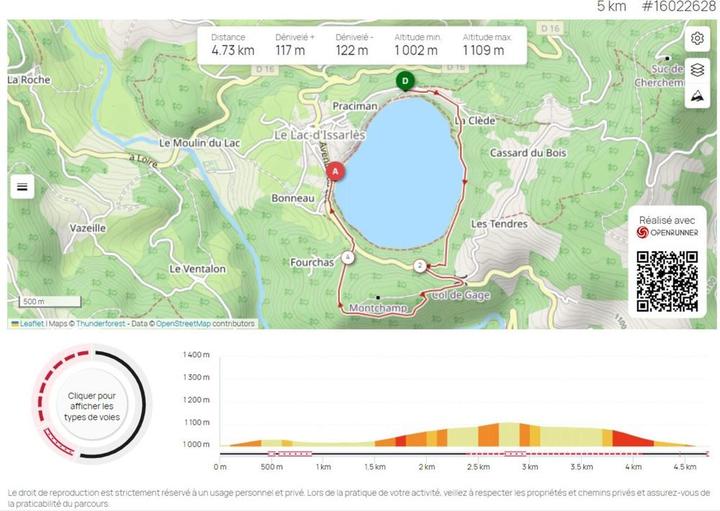Click the red segment near 4 km on profile
This screenshot has height=511, width=720.
point(630,439)
